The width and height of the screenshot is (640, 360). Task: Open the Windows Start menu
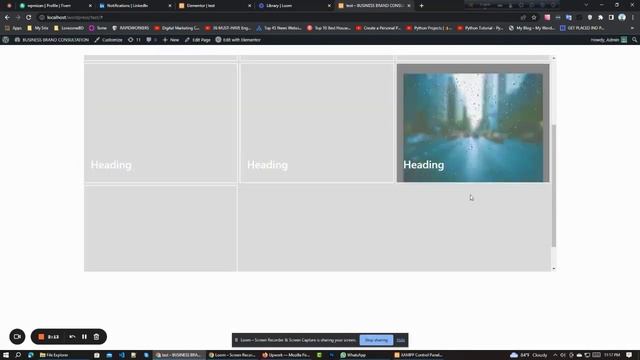pos(6,355)
